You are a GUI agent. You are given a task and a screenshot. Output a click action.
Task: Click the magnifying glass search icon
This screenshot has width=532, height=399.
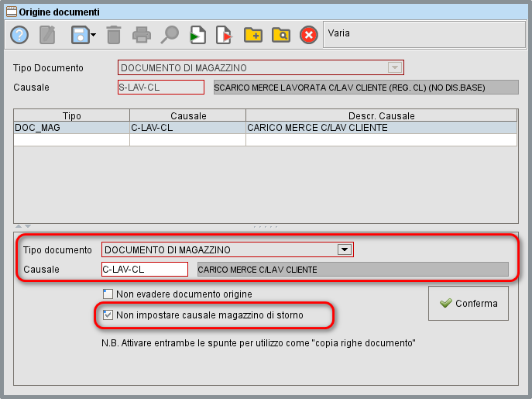tap(170, 35)
